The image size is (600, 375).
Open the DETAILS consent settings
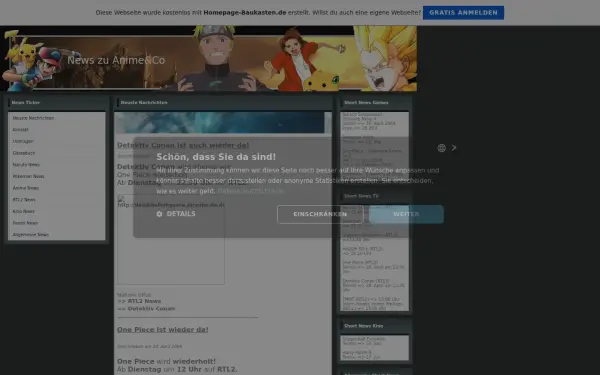click(x=176, y=214)
